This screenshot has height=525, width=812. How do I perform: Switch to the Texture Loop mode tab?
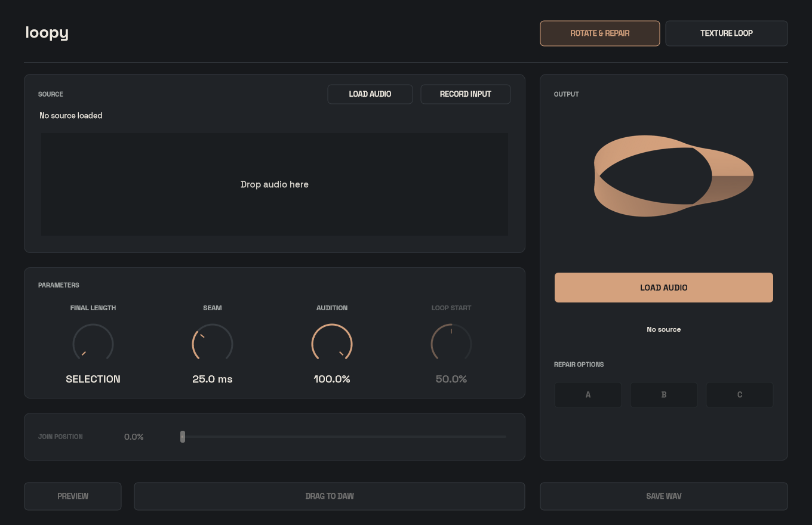[727, 33]
